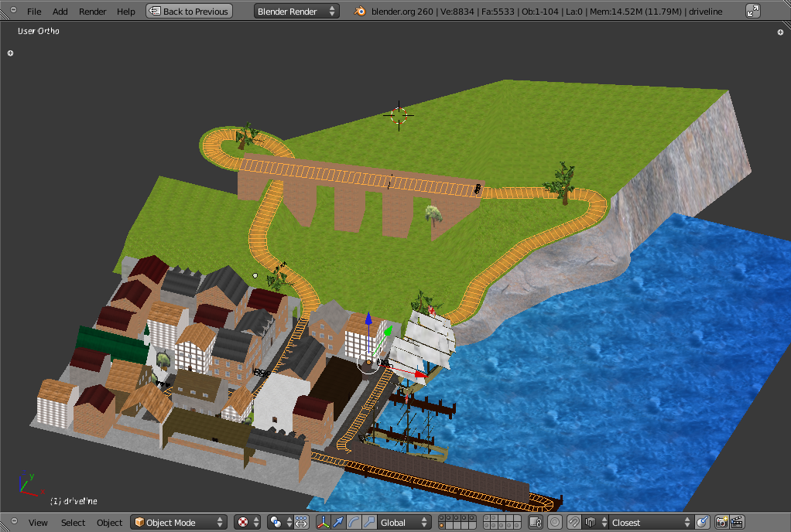Toggle lock layers to scene button

coord(535,523)
